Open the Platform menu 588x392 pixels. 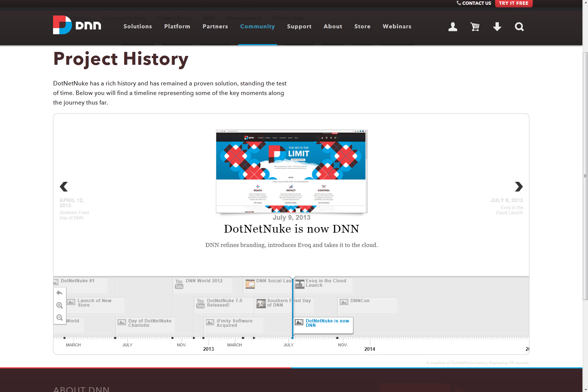click(x=177, y=27)
